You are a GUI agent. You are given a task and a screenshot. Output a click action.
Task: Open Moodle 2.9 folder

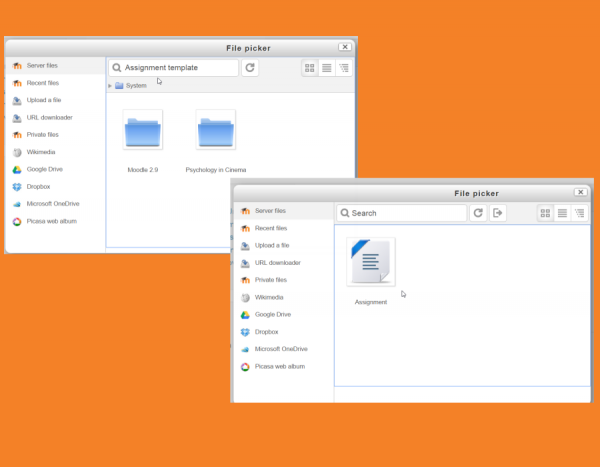[142, 133]
